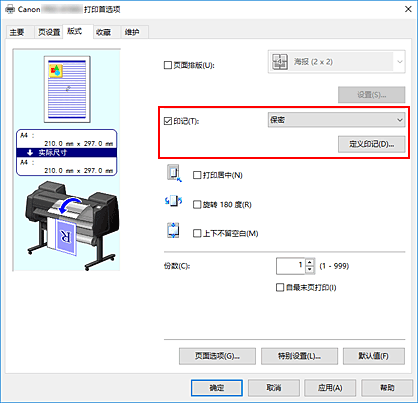The height and width of the screenshot is (403, 418).
Task: Enable 打印居中(N) checkbox
Action: (197, 175)
